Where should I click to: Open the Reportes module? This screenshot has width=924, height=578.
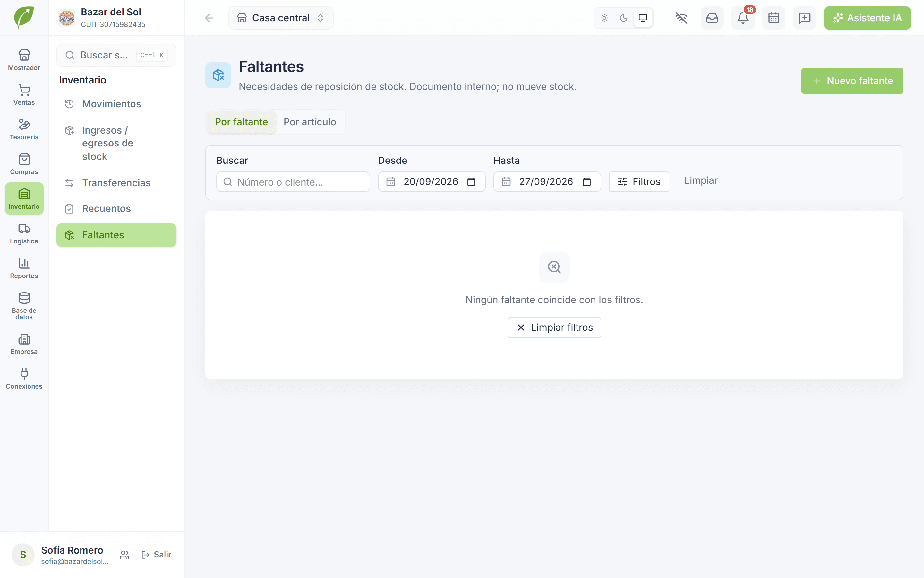pyautogui.click(x=24, y=268)
